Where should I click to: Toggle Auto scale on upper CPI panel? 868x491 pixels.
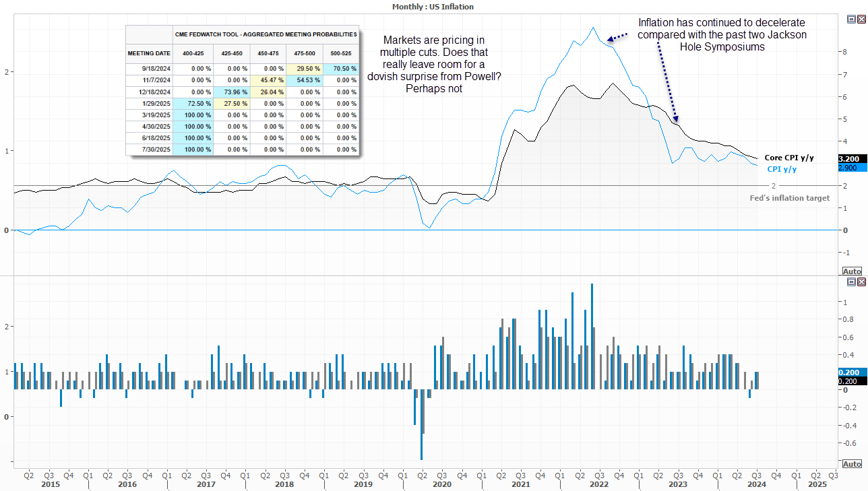[852, 271]
